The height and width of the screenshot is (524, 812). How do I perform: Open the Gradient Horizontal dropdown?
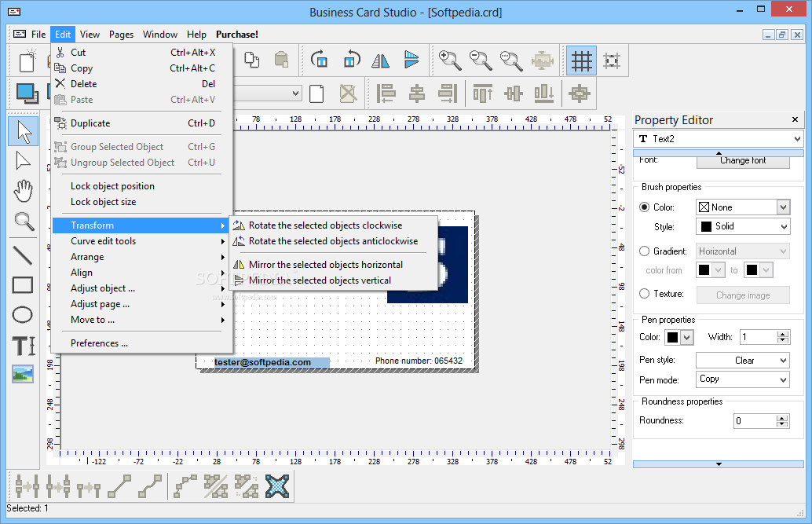pos(743,251)
